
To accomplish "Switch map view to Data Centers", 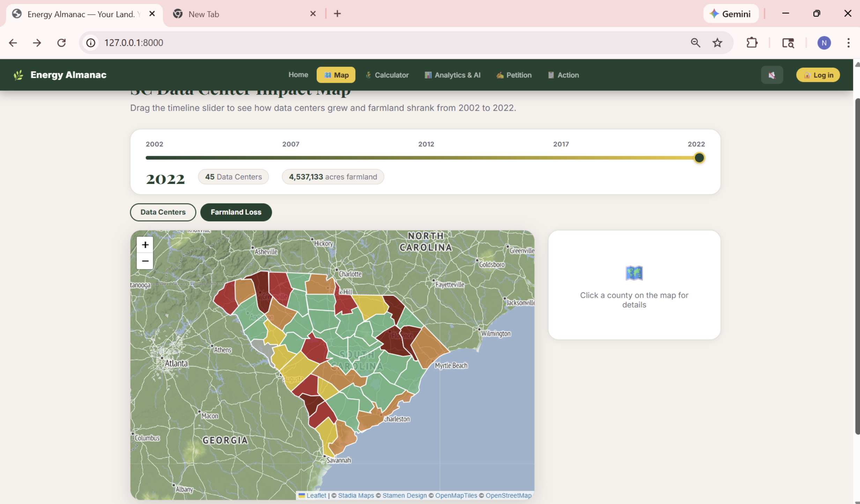I will pos(163,212).
